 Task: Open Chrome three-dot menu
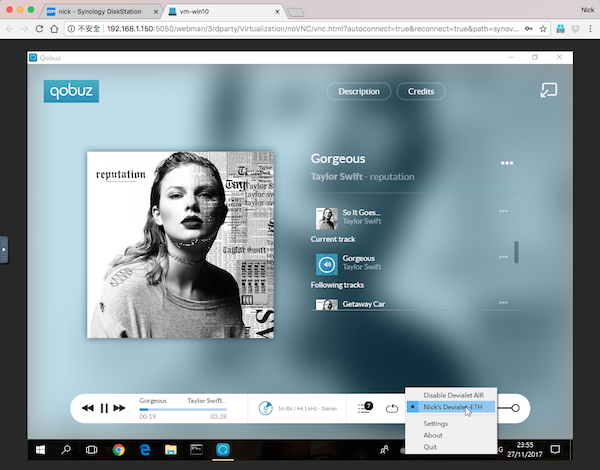[590, 29]
